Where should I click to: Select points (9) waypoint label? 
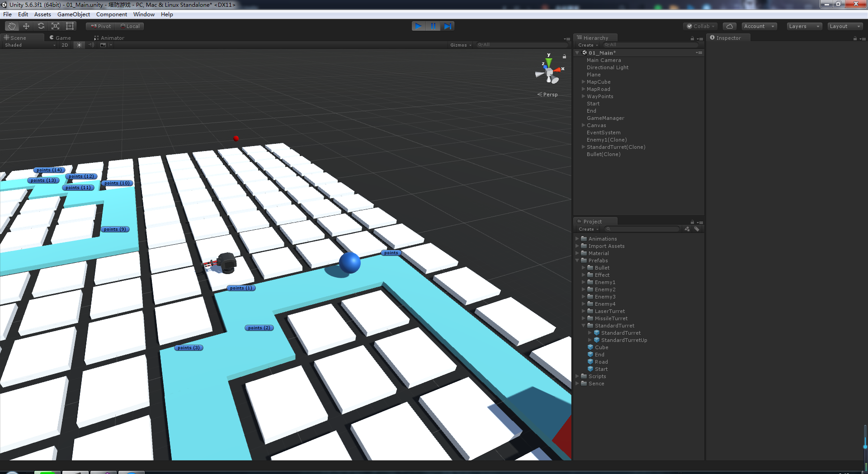coord(115,229)
